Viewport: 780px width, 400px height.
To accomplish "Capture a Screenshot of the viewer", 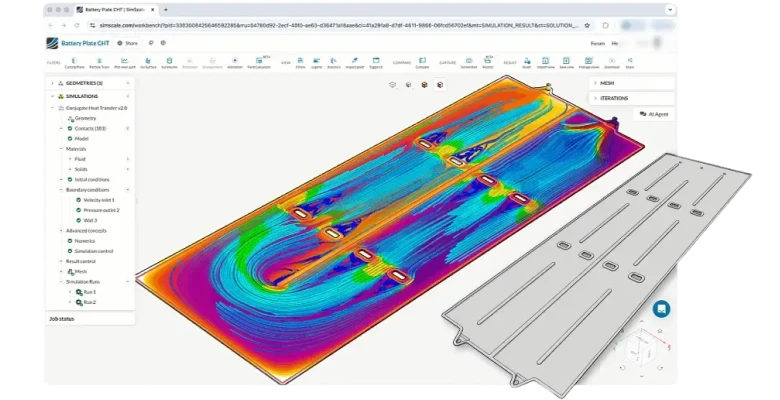I will pos(469,63).
